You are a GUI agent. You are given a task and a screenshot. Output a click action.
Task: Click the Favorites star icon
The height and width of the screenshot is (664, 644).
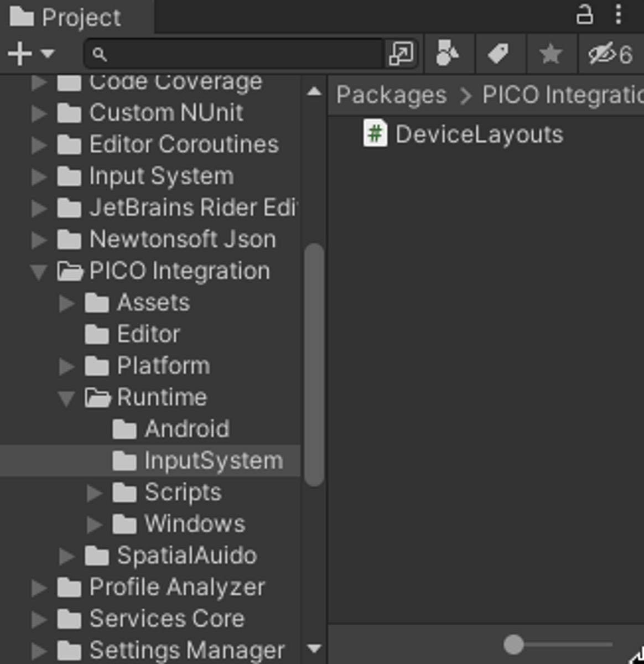(550, 54)
